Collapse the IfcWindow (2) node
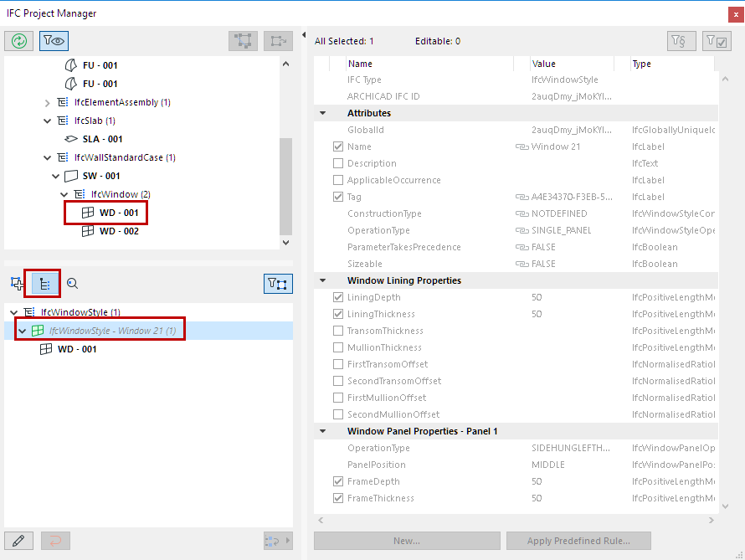 (x=64, y=195)
